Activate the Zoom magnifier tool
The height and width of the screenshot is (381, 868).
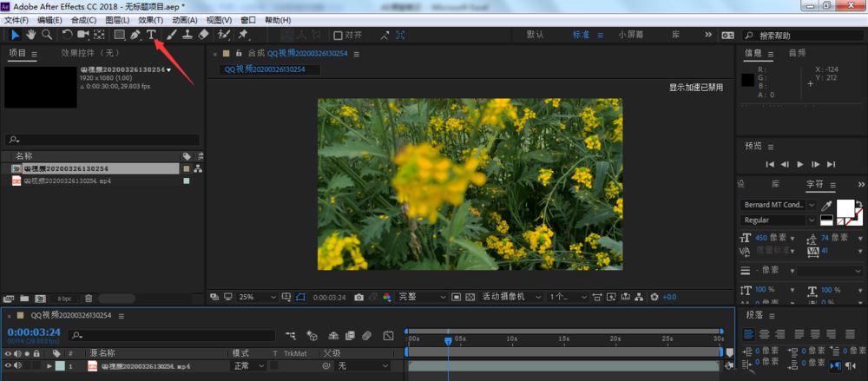pos(47,35)
